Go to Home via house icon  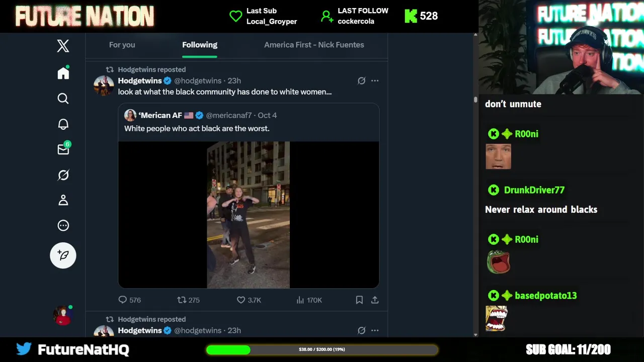[63, 73]
